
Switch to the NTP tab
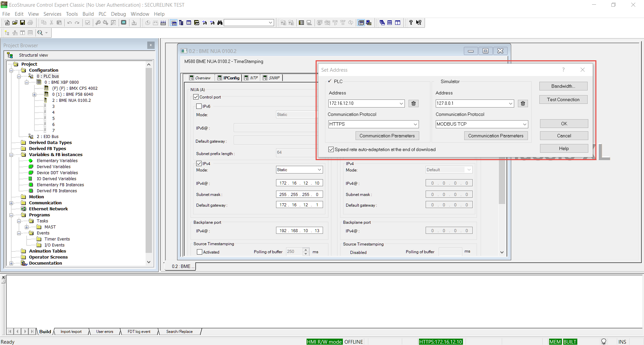point(251,78)
